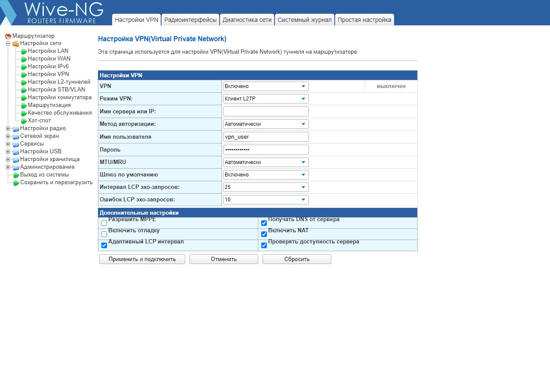Click the green icon beside Настройки IPv6
Screen dimensions: 550x392
point(24,67)
